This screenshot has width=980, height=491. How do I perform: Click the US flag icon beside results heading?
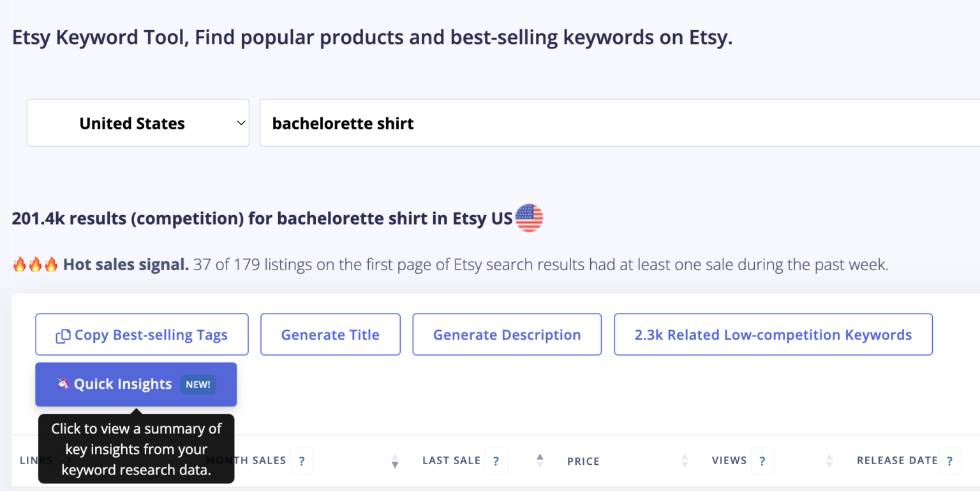coord(529,218)
